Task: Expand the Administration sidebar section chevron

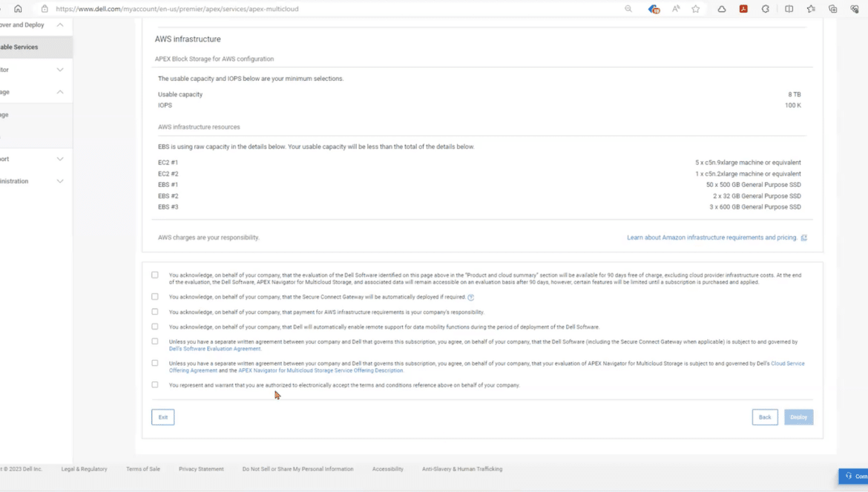Action: [x=60, y=181]
